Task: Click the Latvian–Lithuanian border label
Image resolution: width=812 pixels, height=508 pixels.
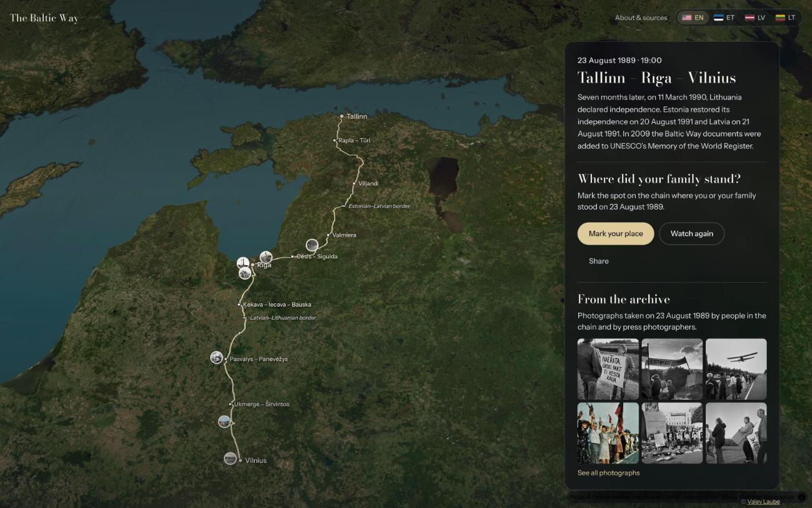Action: (x=283, y=318)
